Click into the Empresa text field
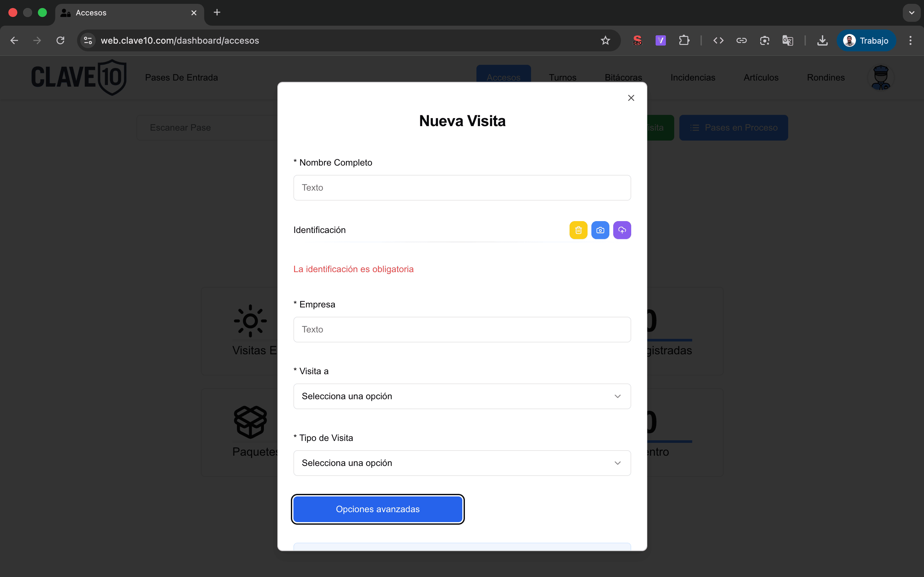Image resolution: width=924 pixels, height=577 pixels. click(462, 329)
